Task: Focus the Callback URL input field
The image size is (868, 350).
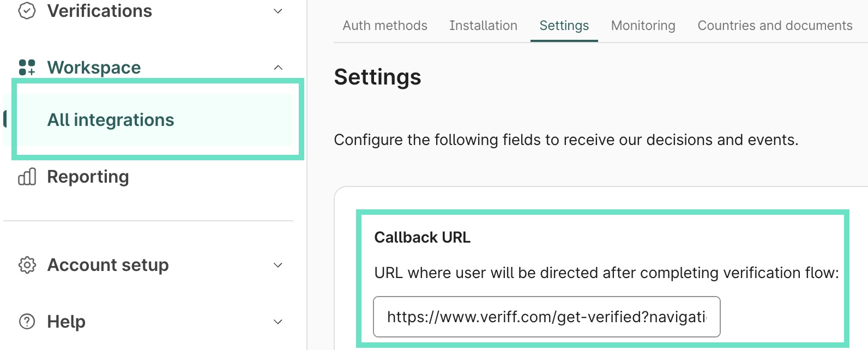Action: [547, 317]
